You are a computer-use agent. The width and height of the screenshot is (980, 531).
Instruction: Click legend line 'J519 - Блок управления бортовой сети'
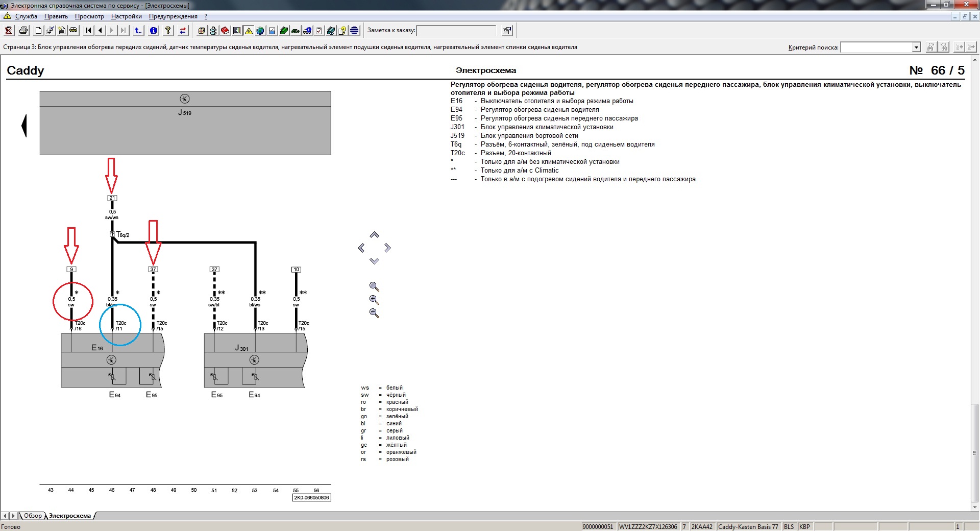(x=514, y=136)
